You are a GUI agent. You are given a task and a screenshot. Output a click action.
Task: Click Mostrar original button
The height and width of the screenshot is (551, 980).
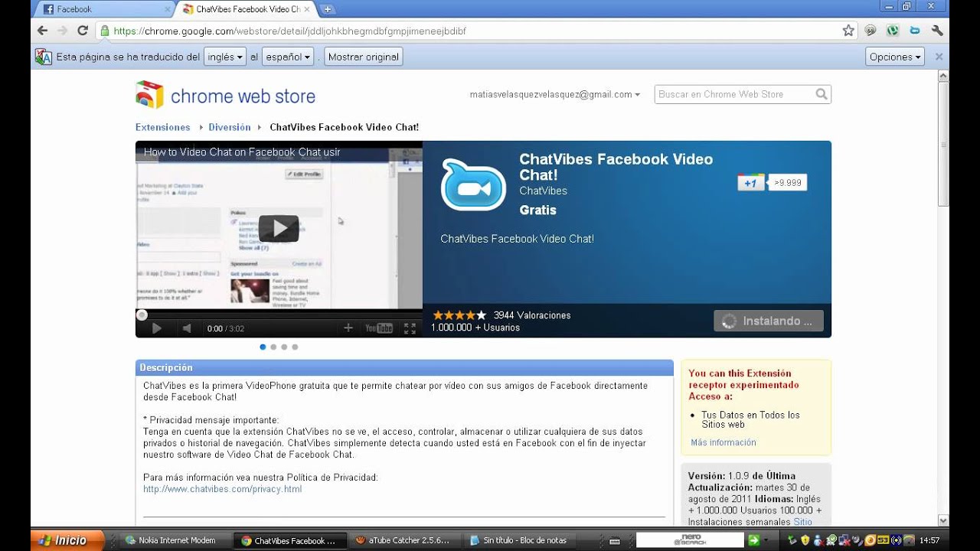pos(364,57)
